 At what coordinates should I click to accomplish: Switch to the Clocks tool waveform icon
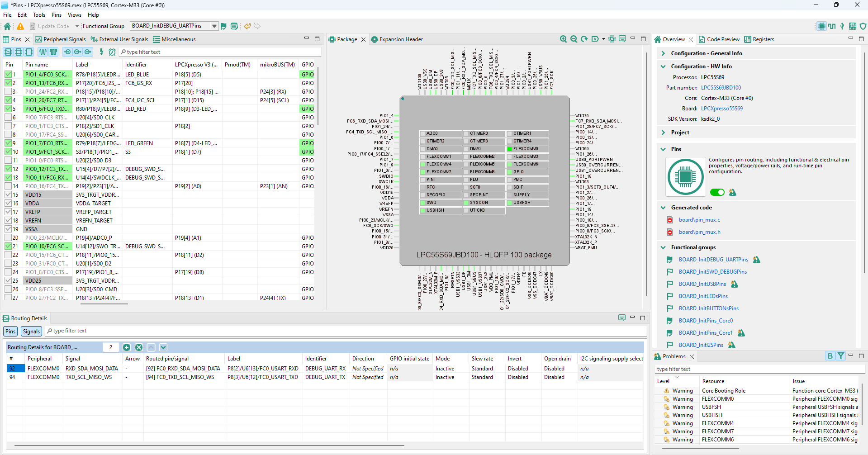832,26
